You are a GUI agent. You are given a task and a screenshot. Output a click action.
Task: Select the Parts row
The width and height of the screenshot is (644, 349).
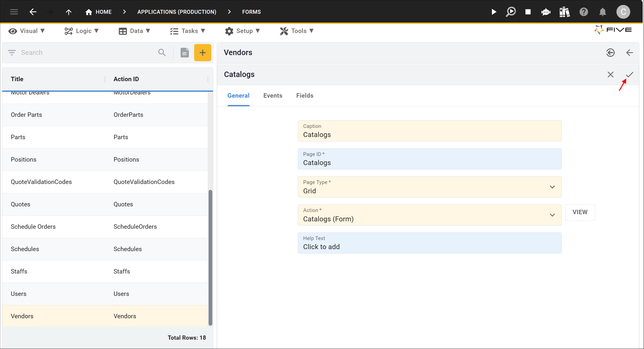105,137
